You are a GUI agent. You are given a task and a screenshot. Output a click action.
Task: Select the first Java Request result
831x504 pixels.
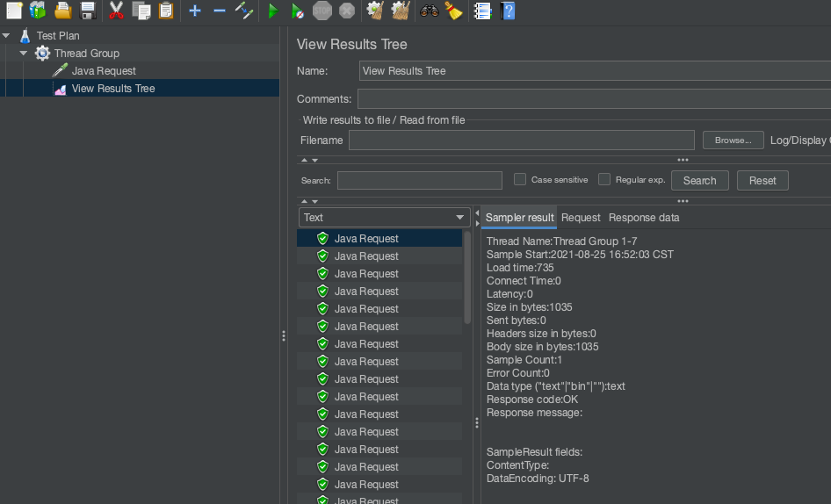click(379, 239)
